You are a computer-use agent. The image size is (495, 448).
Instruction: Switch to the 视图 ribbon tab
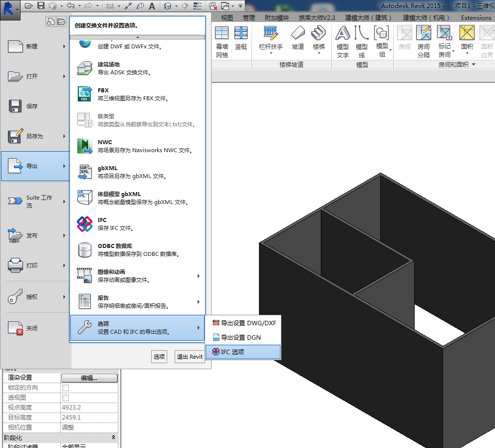tap(227, 17)
